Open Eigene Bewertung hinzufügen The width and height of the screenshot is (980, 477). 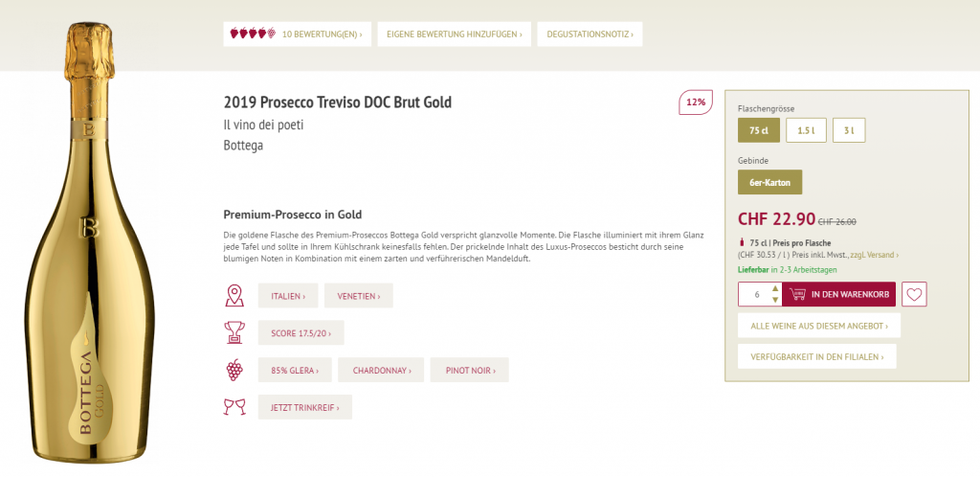pyautogui.click(x=454, y=34)
